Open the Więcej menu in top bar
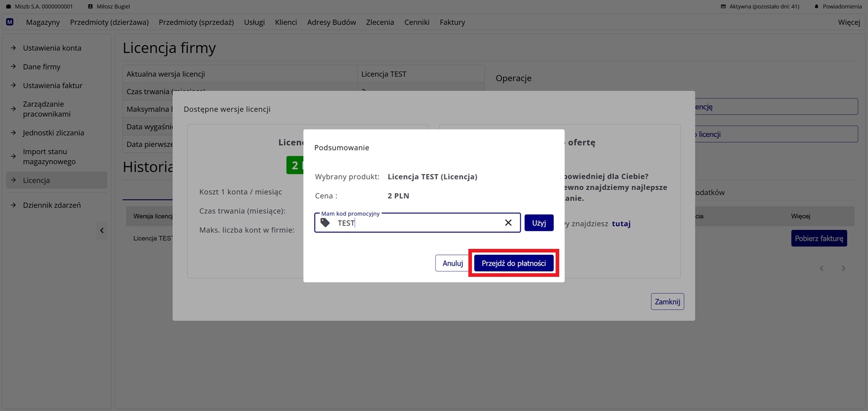The width and height of the screenshot is (868, 411). pyautogui.click(x=849, y=22)
